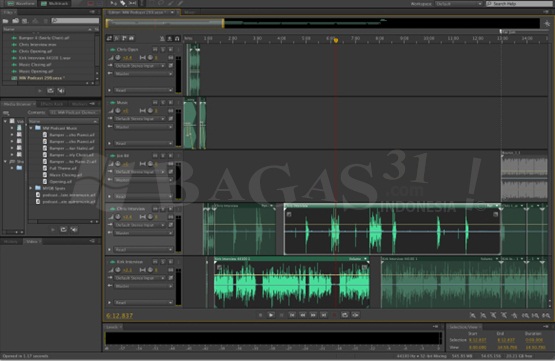Open Kirk Interview track Read automation dropdown
The height and width of the screenshot is (361, 555).
click(143, 303)
